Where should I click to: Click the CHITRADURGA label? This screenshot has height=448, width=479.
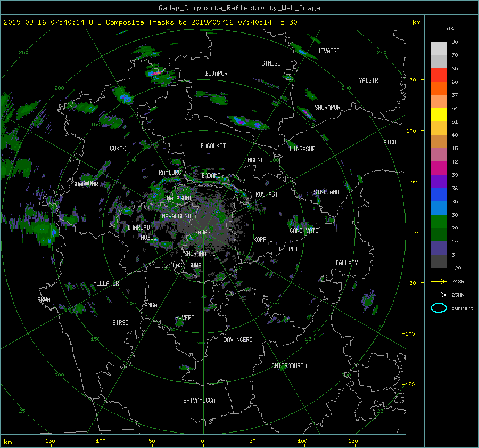pos(289,366)
